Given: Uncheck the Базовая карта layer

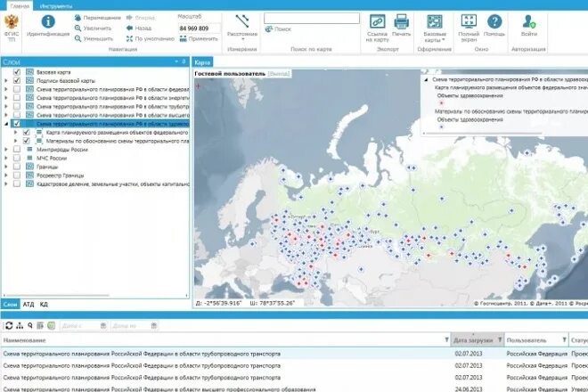Looking at the screenshot, I should pos(17,72).
